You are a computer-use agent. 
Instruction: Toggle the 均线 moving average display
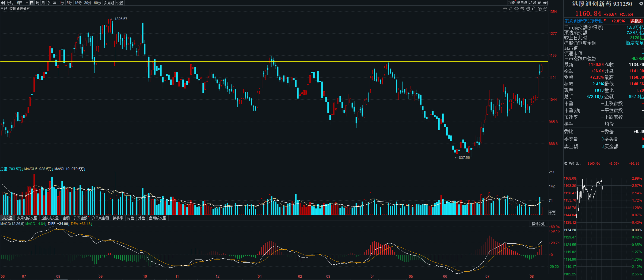click(x=532, y=3)
